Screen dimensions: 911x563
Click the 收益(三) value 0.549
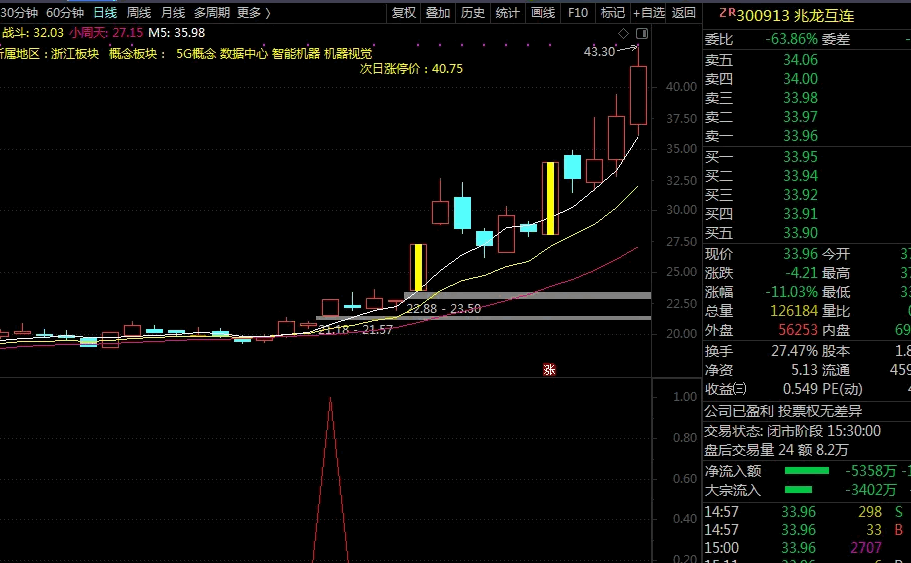click(800, 389)
